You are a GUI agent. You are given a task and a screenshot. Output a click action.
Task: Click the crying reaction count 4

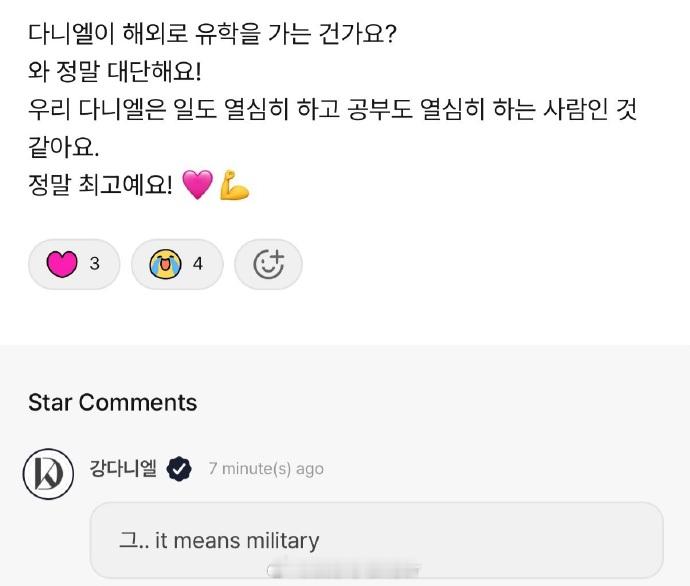(198, 264)
